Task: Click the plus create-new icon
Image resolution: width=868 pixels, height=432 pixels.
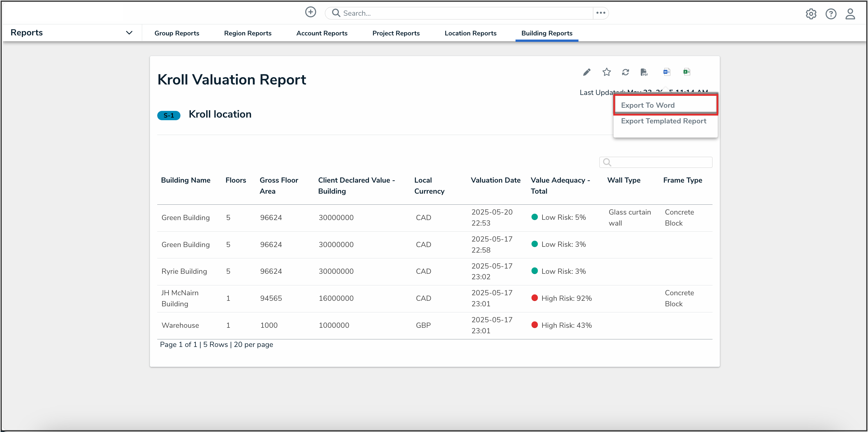Action: tap(310, 12)
